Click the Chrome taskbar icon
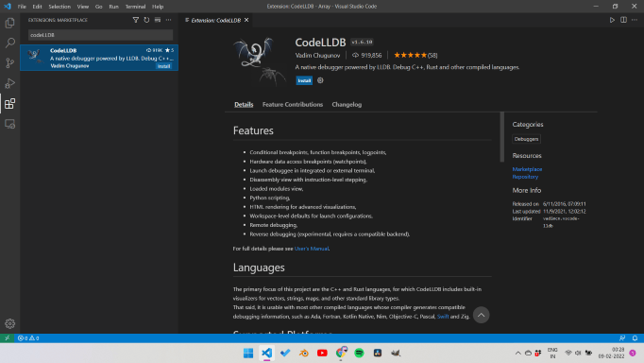644x363 pixels. pos(341,353)
